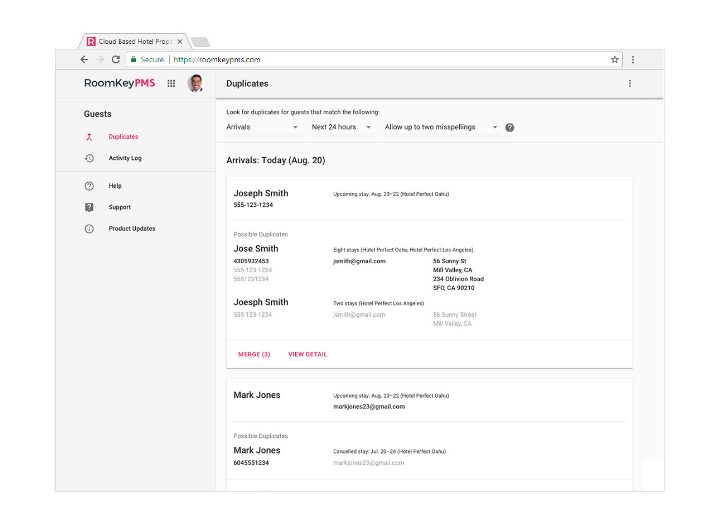
Task: Click the browser address bar
Action: click(380, 60)
